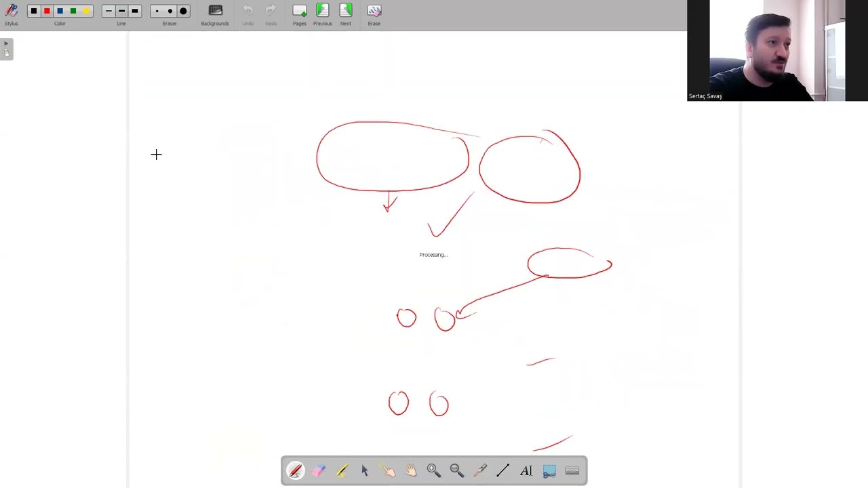868x488 pixels.
Task: Select the laser pointer tool
Action: (480, 471)
